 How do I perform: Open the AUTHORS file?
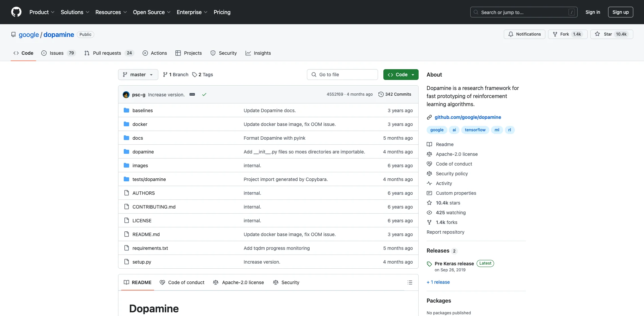point(144,193)
